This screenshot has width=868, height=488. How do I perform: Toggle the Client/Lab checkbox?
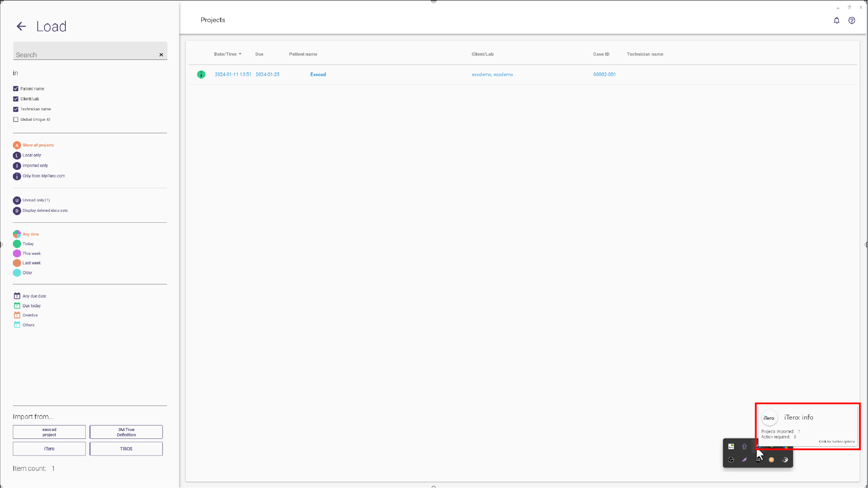[x=16, y=99]
